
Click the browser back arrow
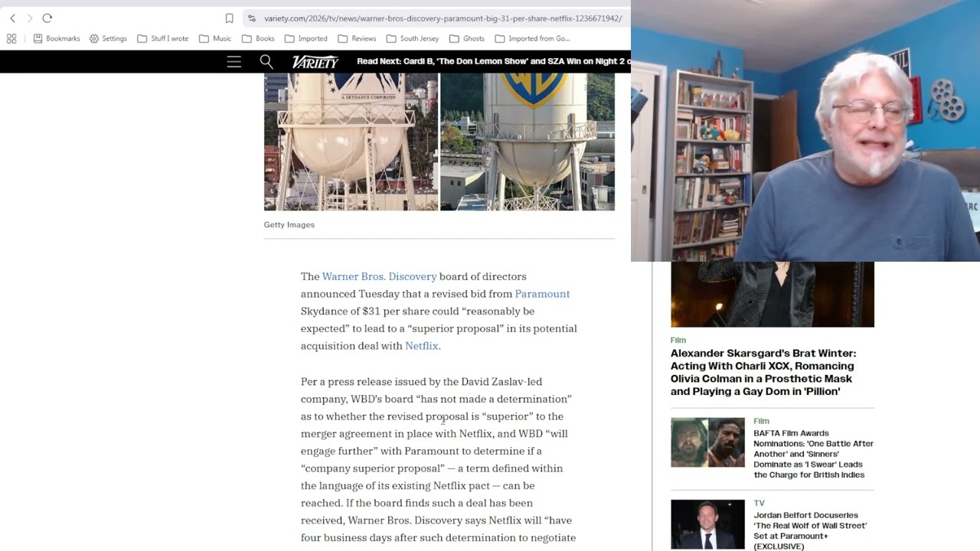pos(12,18)
